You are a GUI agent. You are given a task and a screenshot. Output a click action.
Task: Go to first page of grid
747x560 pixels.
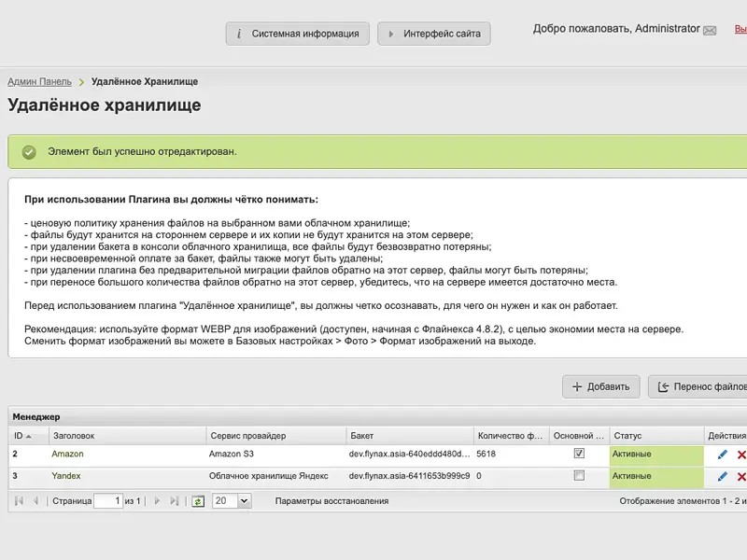[20, 501]
